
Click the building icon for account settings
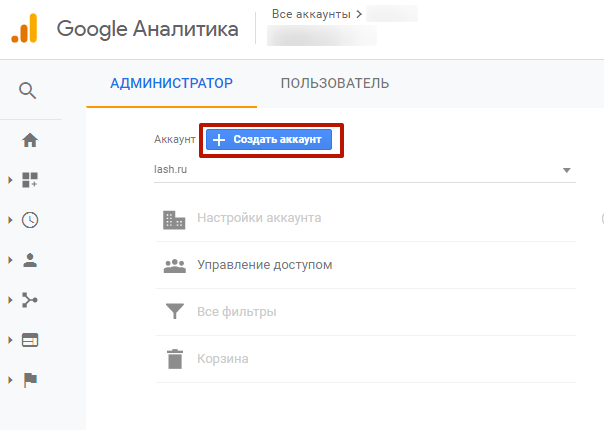[x=174, y=220]
